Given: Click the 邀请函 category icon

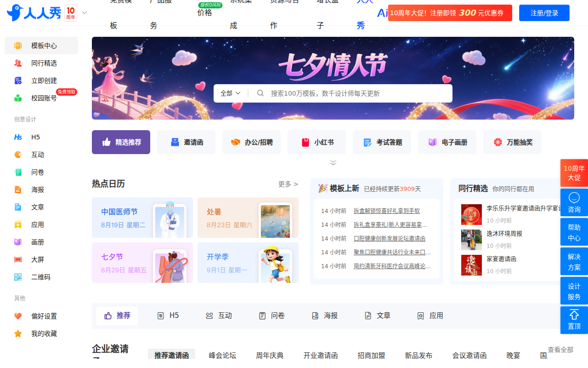Looking at the screenshot, I should coord(175,142).
